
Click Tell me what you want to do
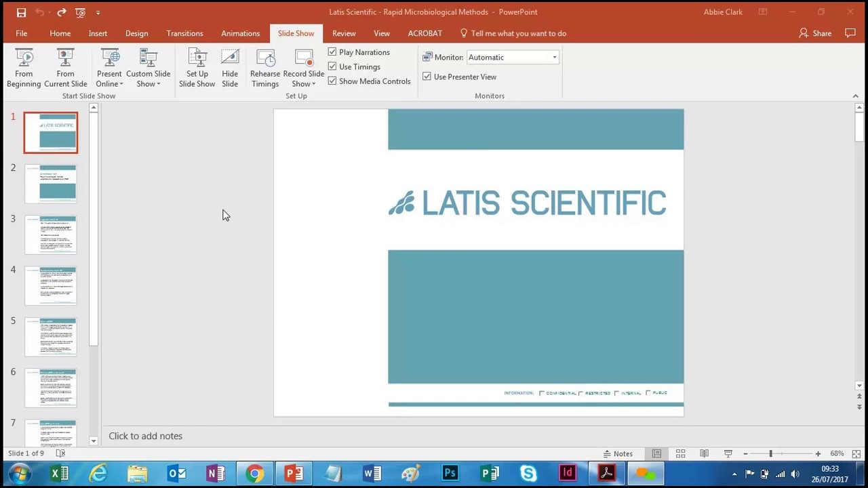(513, 33)
